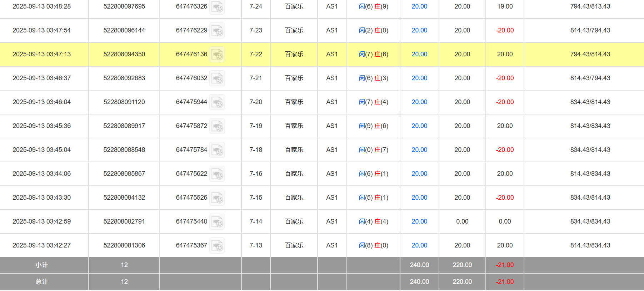Open bet amount 20.00 link in highlighted 7-22 row
Image resolution: width=644 pixels, height=291 pixels.
pyautogui.click(x=419, y=54)
